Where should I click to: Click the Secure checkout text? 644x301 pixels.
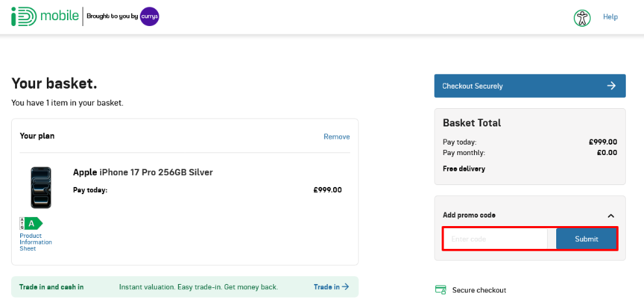(479, 291)
